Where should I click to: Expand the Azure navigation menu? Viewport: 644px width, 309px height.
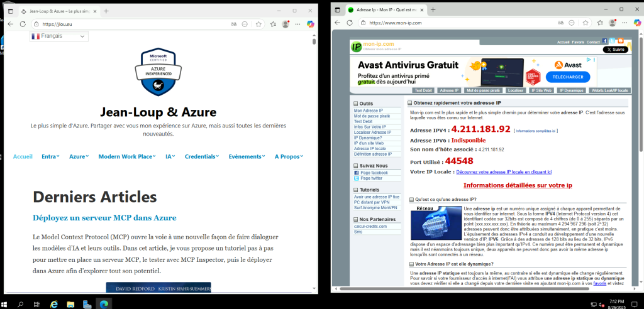coord(79,156)
